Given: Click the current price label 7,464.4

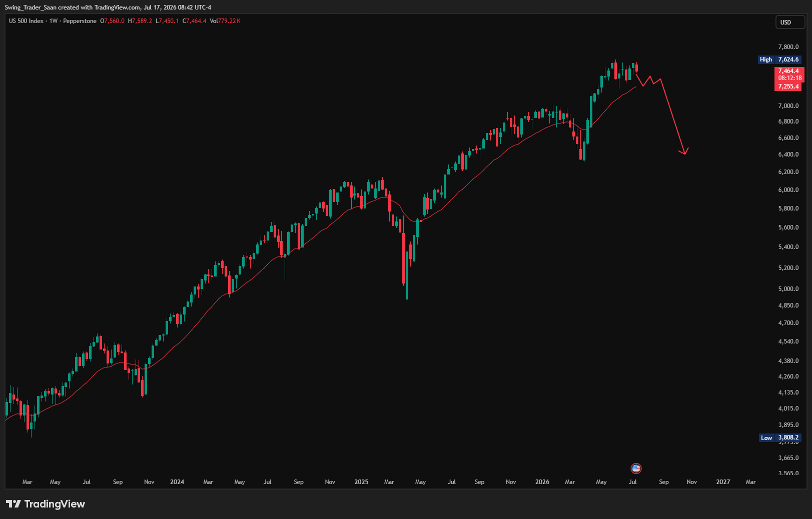Looking at the screenshot, I should (788, 71).
